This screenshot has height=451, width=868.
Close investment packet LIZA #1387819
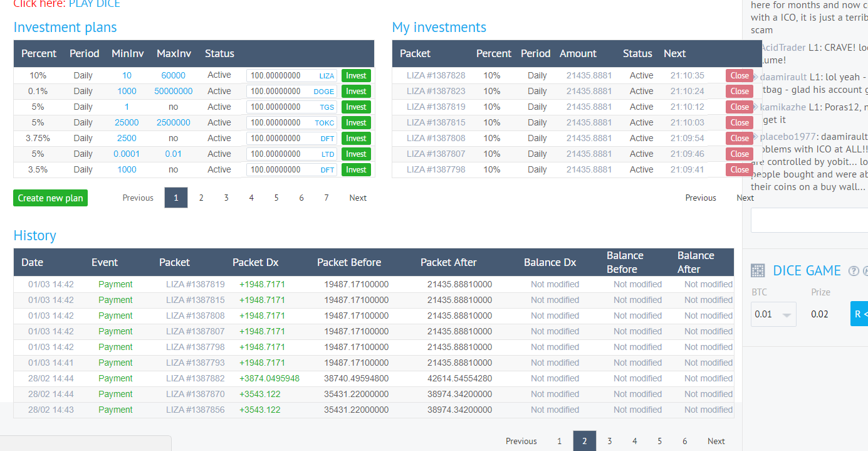click(x=740, y=107)
